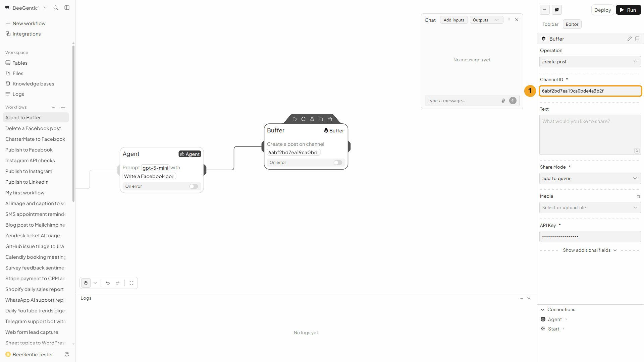Click the fit-to-view fullscreen icon
644x362 pixels.
click(x=131, y=283)
